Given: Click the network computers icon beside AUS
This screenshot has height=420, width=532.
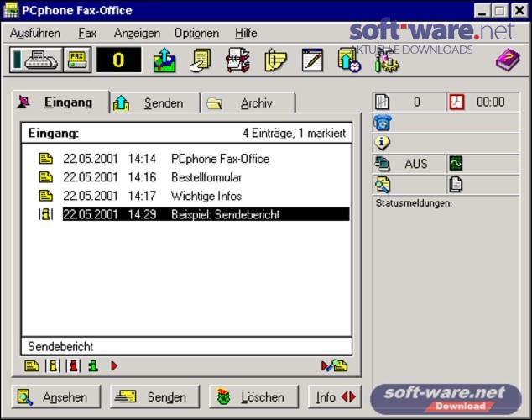Looking at the screenshot, I should click(383, 164).
